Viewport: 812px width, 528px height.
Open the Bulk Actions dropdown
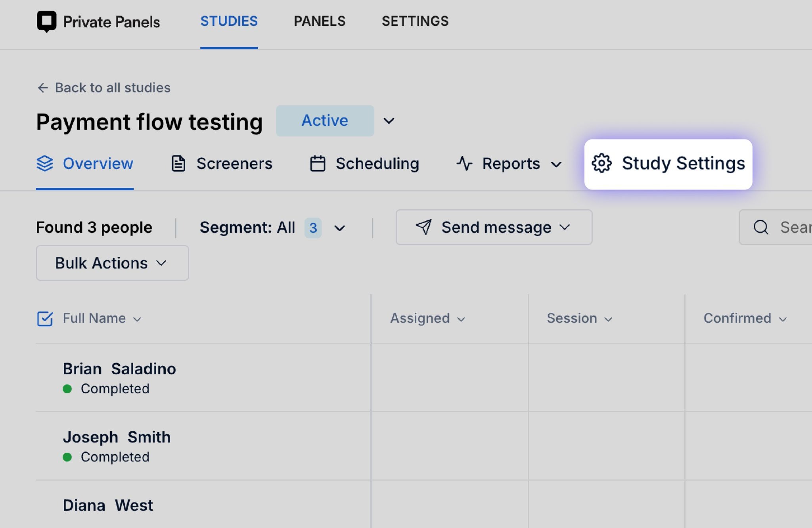pyautogui.click(x=112, y=263)
